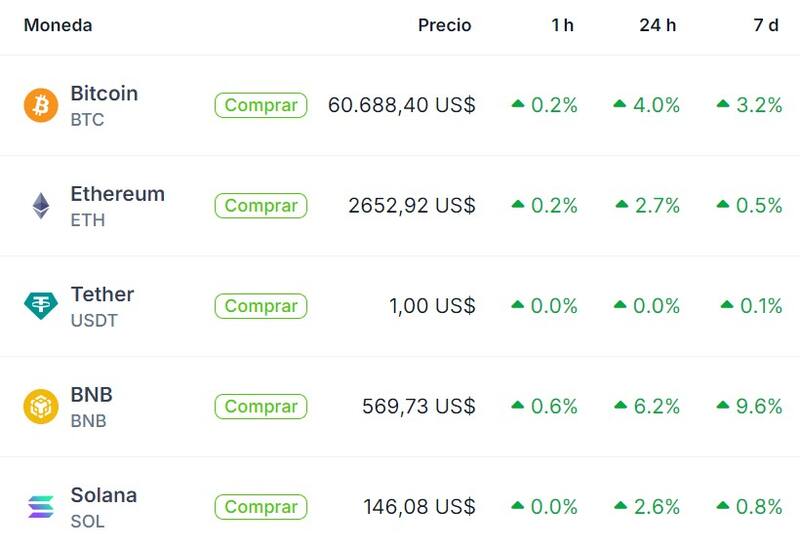This screenshot has width=800, height=547.
Task: Click the Solana striped logo icon
Action: pyautogui.click(x=41, y=507)
